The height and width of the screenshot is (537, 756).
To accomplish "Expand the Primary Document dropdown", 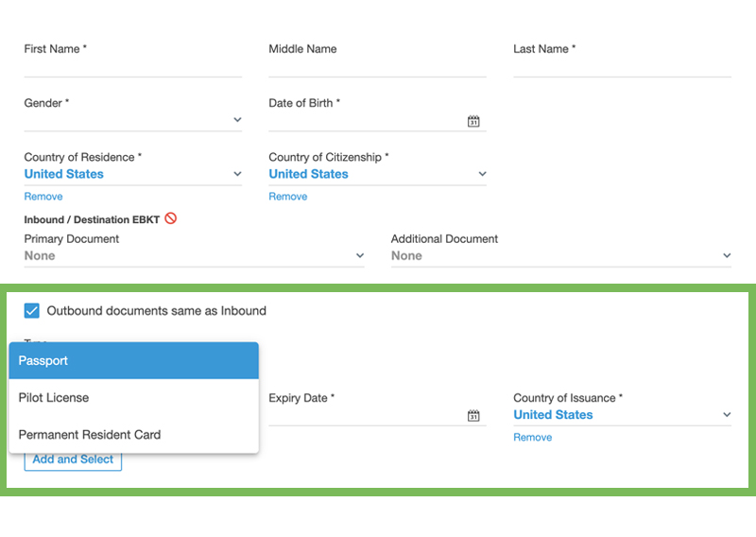I will [359, 256].
